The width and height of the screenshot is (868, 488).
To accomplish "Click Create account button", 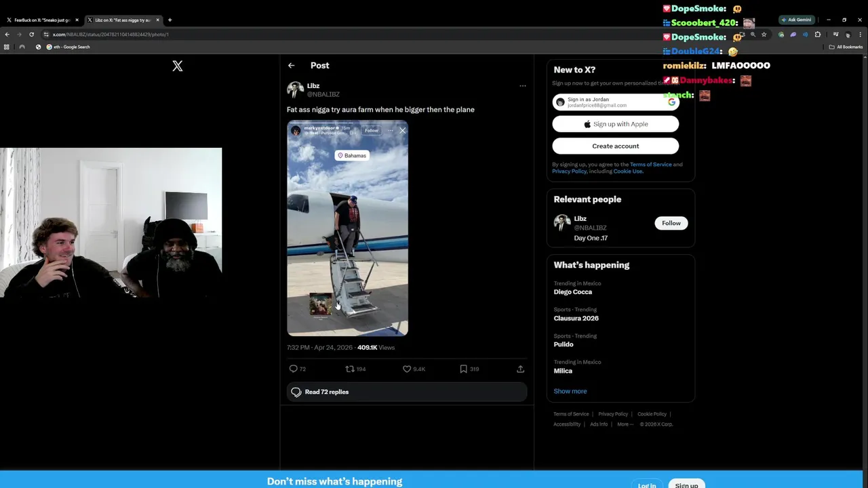I will click(616, 146).
